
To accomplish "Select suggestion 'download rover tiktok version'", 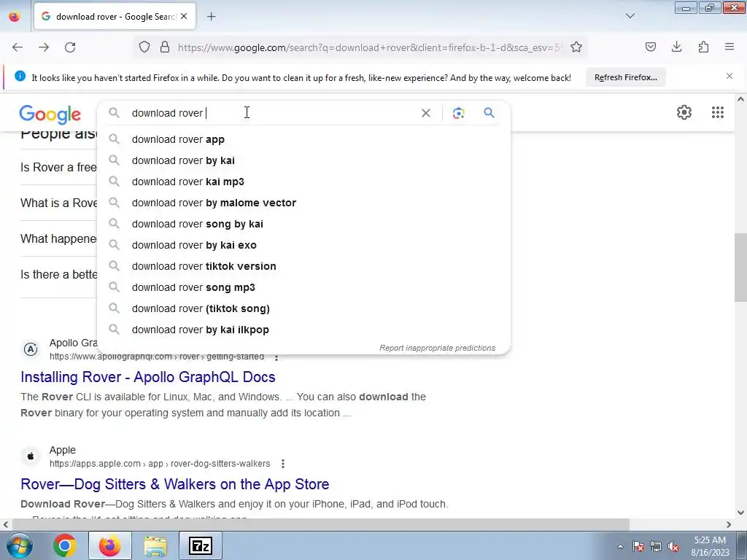I will pos(303,266).
